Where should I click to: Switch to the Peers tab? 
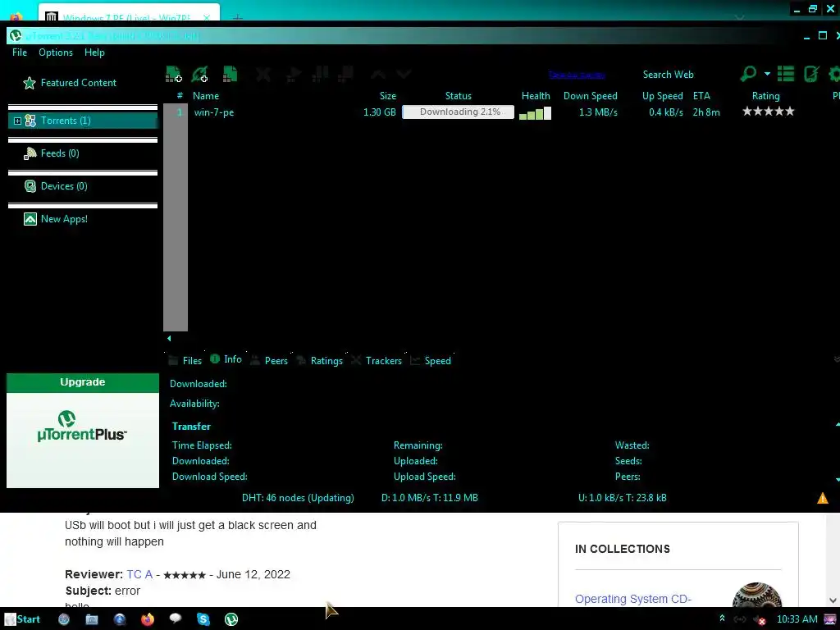[x=269, y=361]
